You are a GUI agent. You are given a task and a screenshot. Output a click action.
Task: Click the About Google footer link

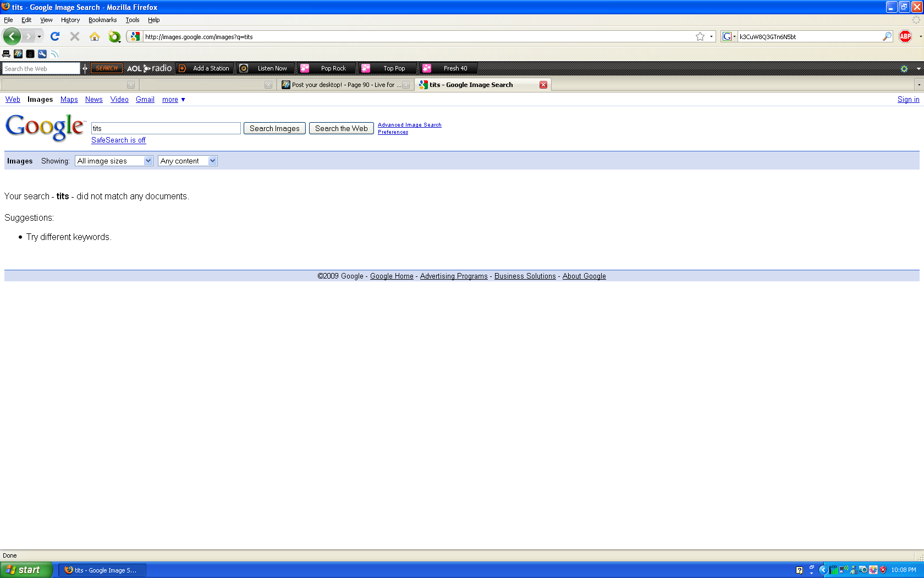click(584, 276)
